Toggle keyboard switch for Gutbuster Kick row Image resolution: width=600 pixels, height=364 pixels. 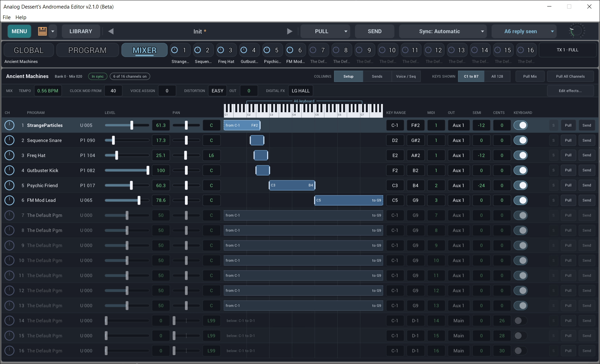pyautogui.click(x=521, y=170)
